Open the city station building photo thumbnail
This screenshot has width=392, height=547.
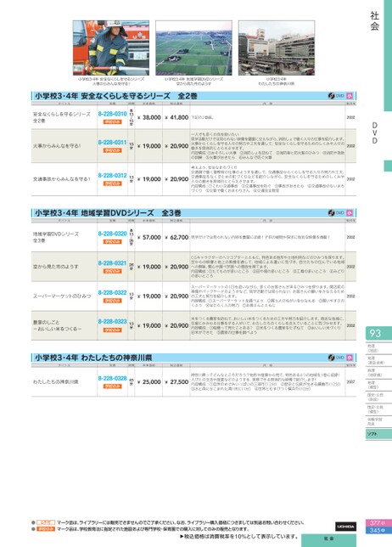click(277, 48)
